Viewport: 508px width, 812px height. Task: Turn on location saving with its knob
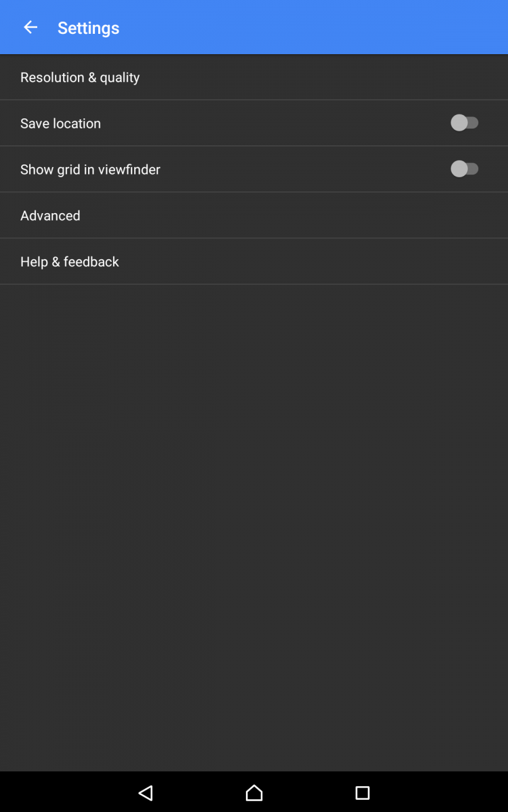point(459,122)
